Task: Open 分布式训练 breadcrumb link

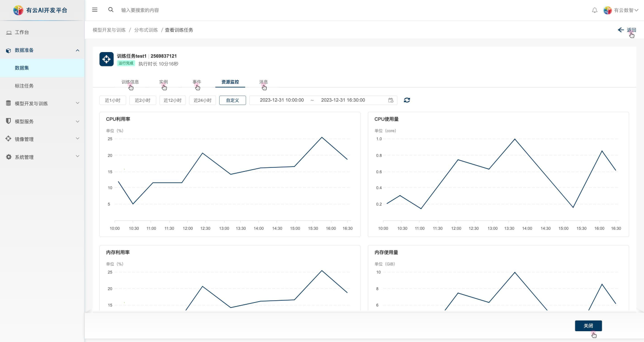Action: point(146,30)
